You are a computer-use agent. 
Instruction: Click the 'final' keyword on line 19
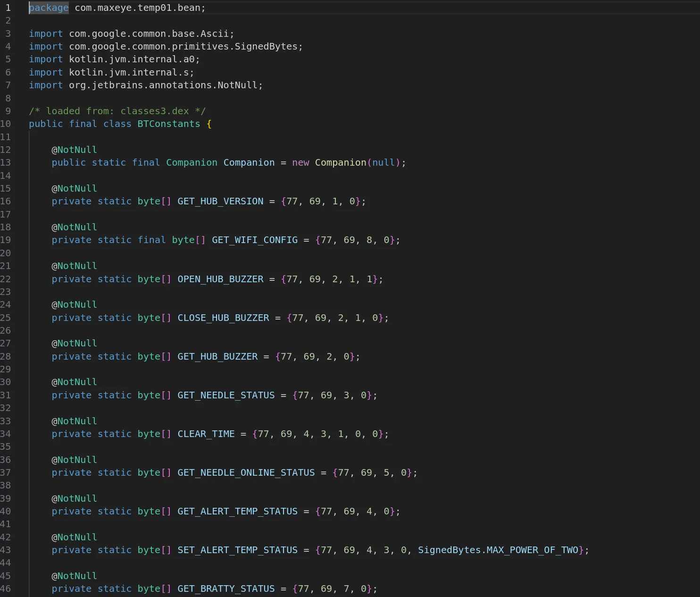151,240
